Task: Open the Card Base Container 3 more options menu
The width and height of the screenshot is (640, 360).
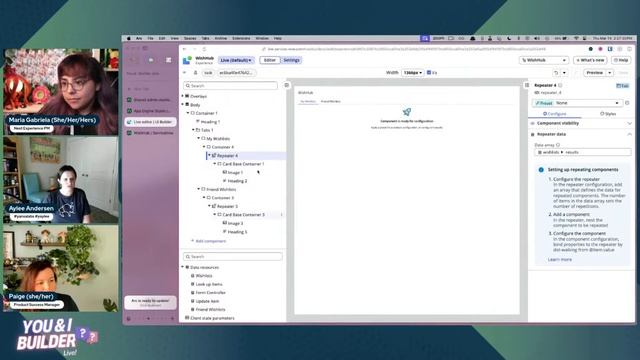Action: pyautogui.click(x=281, y=214)
